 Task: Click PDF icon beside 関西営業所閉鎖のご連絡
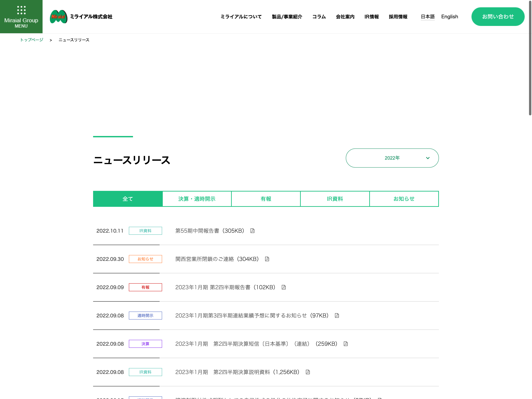click(267, 259)
